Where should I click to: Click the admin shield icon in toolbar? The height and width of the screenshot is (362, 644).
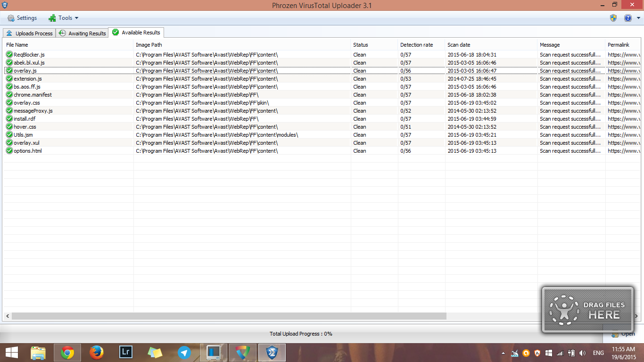(x=613, y=18)
